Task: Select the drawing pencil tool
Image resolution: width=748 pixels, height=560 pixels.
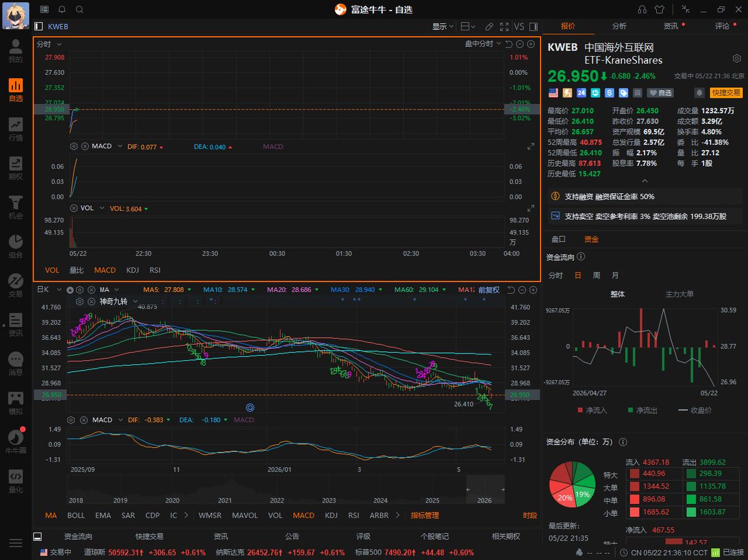Action: point(489,27)
